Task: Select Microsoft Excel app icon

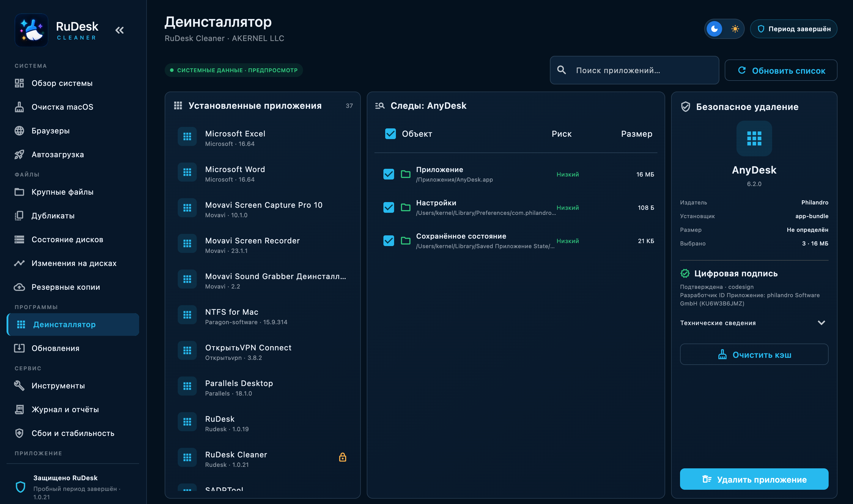Action: pos(187,136)
